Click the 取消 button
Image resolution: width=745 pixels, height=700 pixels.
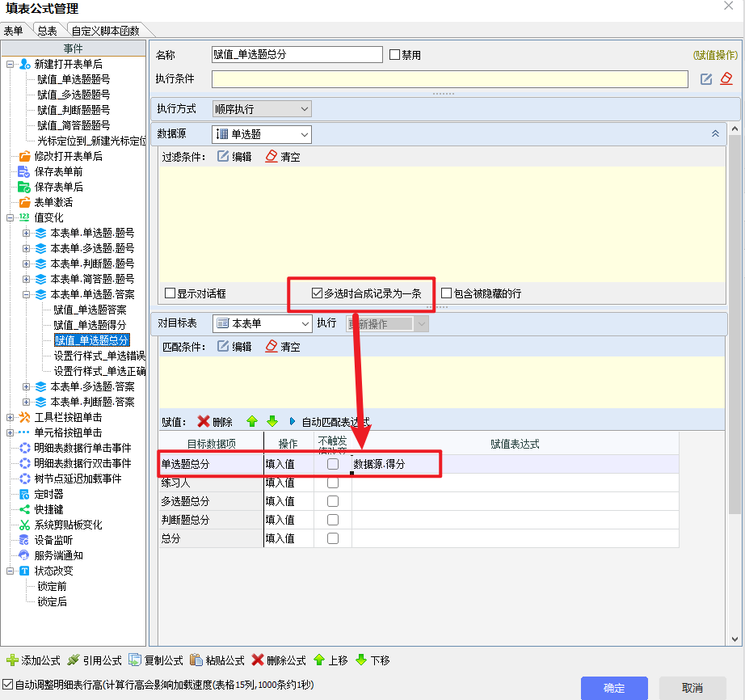point(692,688)
